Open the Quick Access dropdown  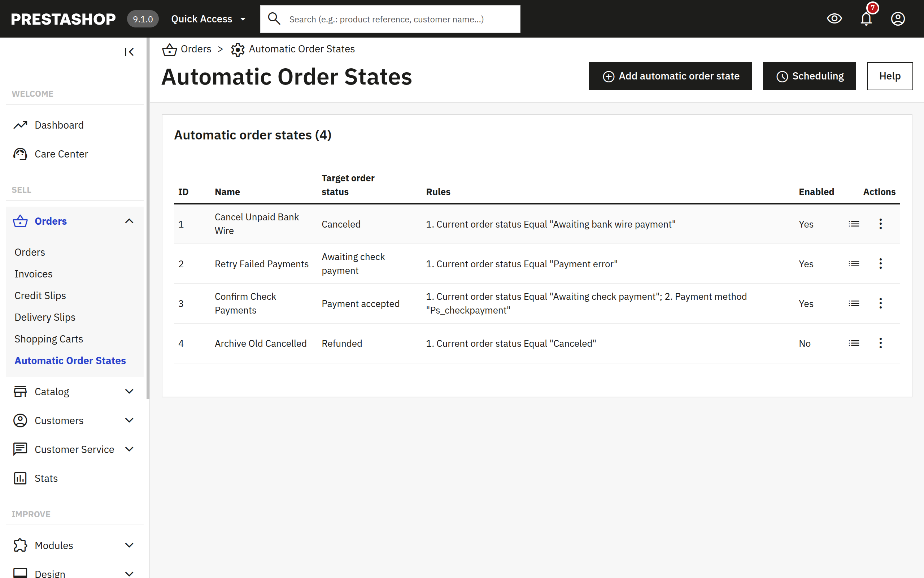[209, 19]
